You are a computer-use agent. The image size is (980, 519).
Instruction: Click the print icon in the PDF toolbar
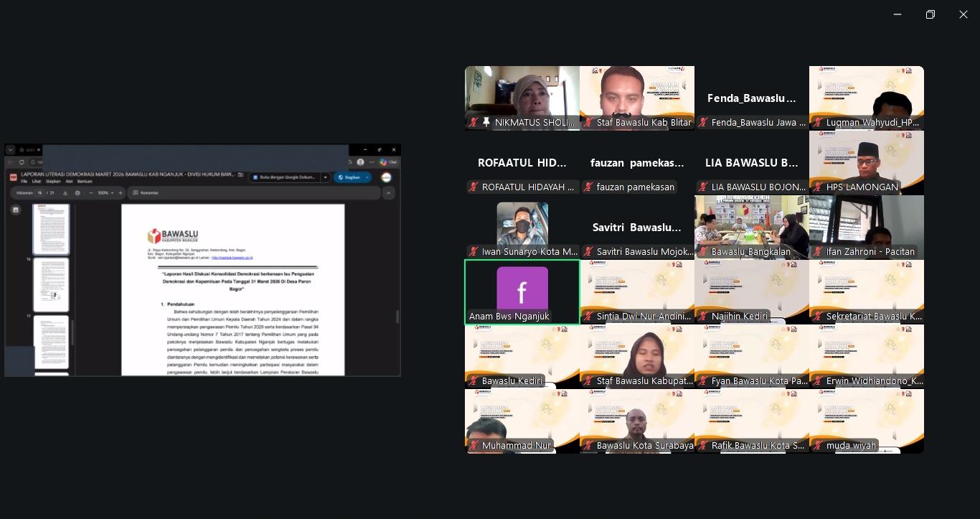pos(77,193)
